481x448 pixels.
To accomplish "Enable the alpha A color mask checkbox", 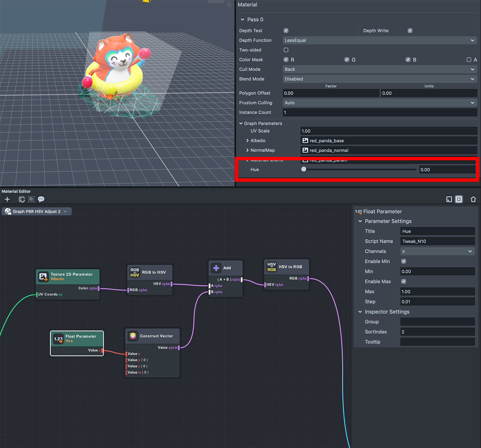I will click(469, 60).
